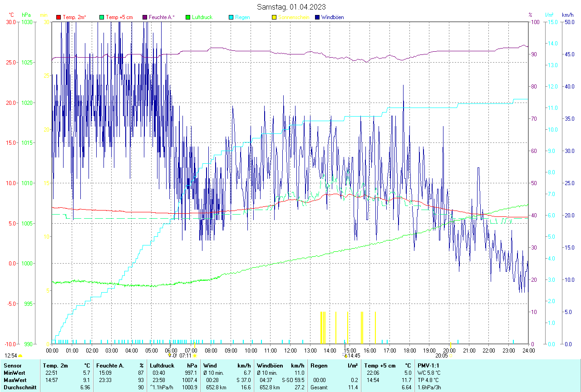Click the 18:00 time axis label
This screenshot has width=581, height=392.
pos(409,350)
